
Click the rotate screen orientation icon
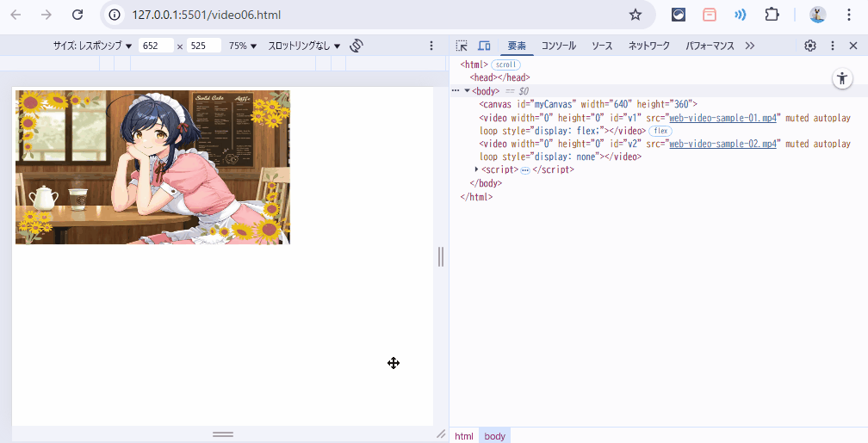tap(356, 46)
